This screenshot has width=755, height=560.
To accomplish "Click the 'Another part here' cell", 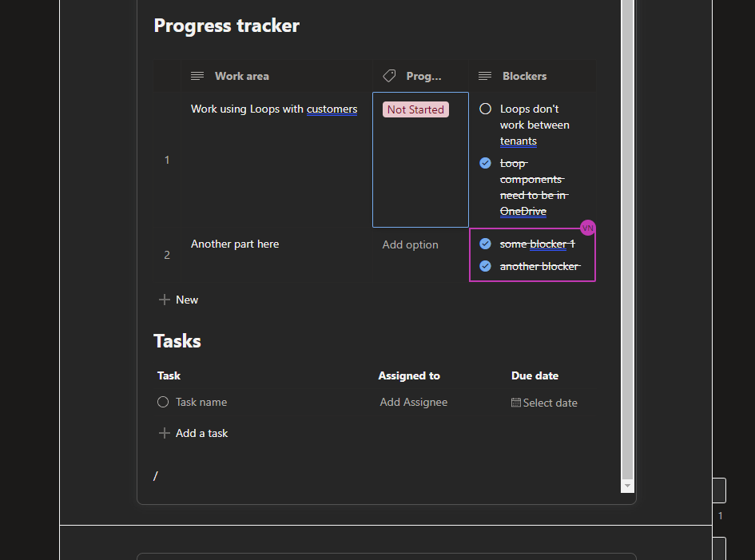I will click(235, 244).
